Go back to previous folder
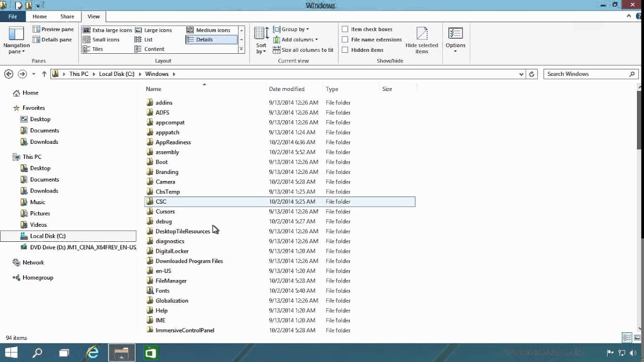 pyautogui.click(x=9, y=74)
